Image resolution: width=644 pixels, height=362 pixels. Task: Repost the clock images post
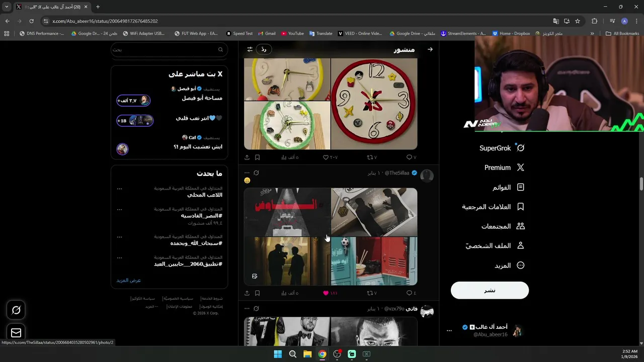pyautogui.click(x=372, y=157)
